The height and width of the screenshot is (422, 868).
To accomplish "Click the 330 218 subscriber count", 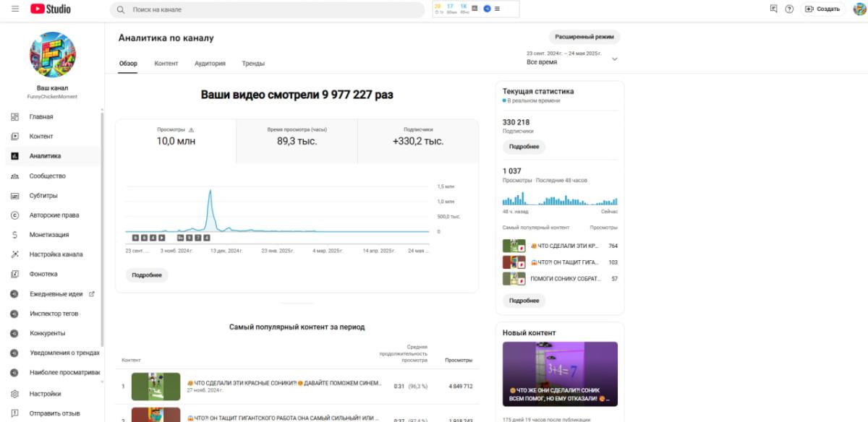I will tap(516, 122).
